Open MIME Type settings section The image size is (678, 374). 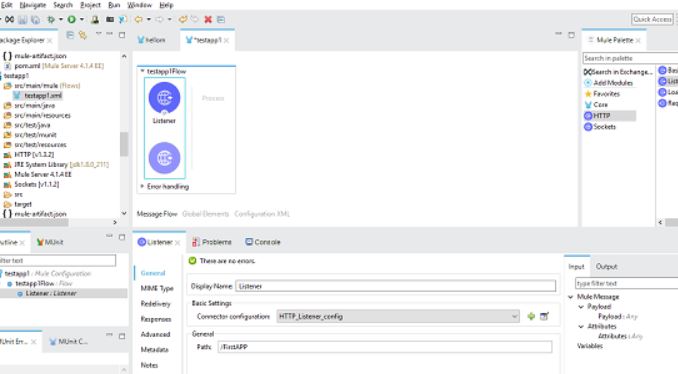coord(157,288)
